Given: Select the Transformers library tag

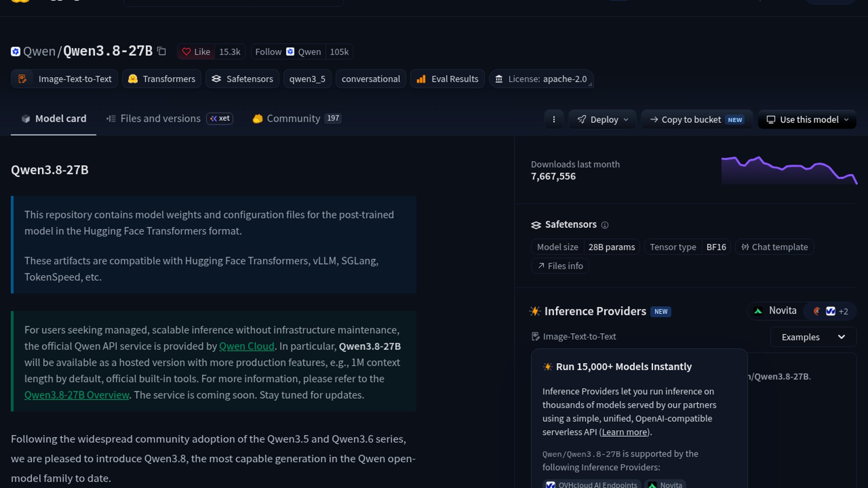Looking at the screenshot, I should point(161,79).
